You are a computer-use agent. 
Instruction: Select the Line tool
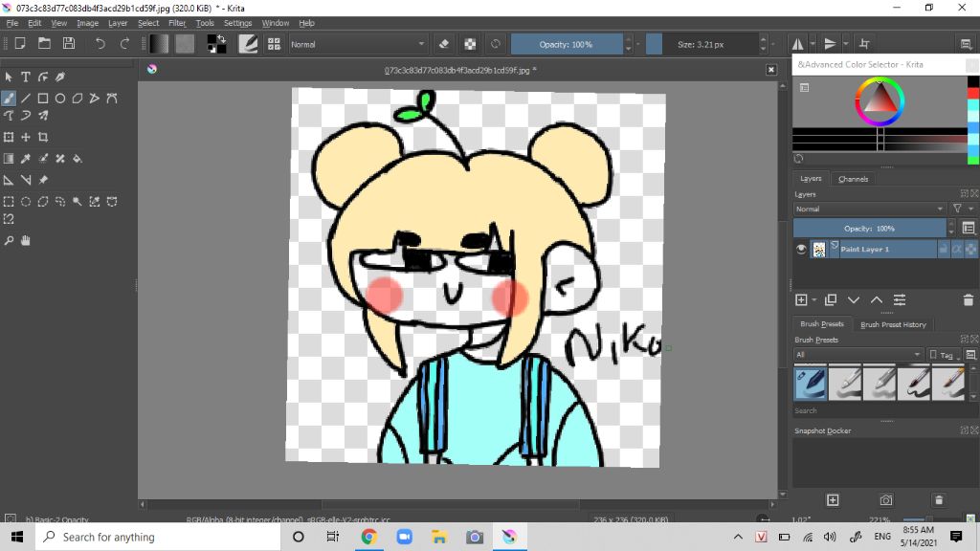(x=26, y=99)
